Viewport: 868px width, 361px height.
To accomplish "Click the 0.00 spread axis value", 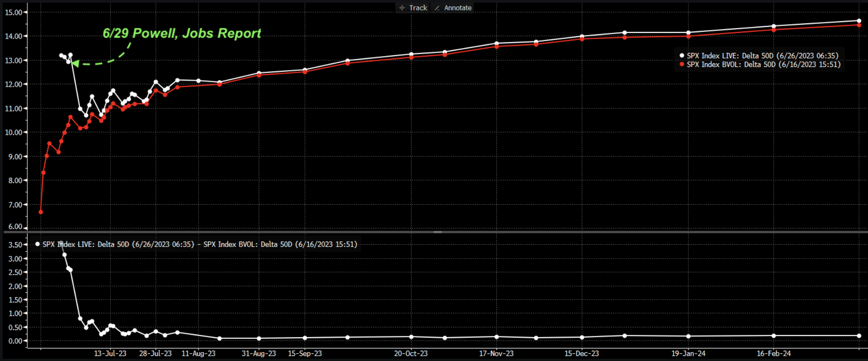I will (x=15, y=341).
